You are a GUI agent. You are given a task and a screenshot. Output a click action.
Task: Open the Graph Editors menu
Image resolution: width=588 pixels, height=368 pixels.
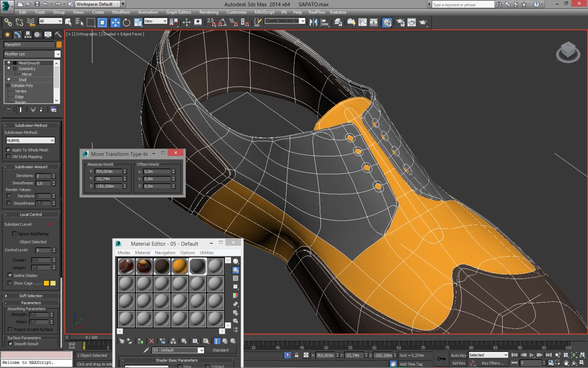[x=178, y=12]
